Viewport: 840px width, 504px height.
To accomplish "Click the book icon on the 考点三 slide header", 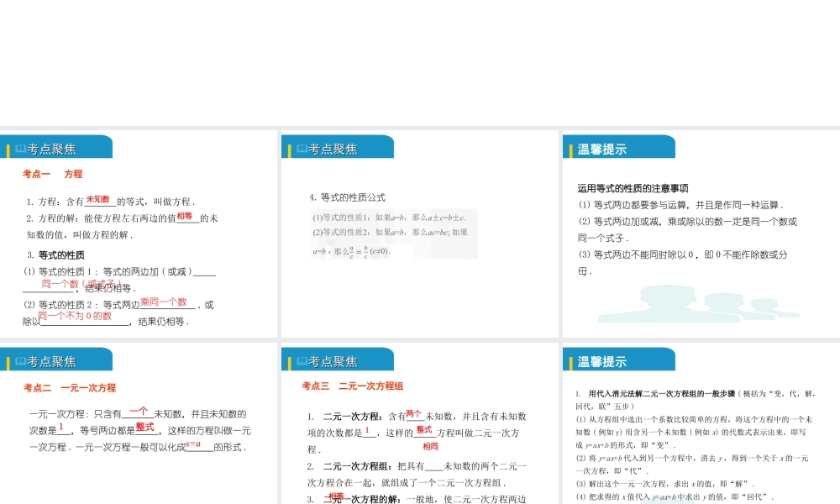I will click(x=302, y=361).
